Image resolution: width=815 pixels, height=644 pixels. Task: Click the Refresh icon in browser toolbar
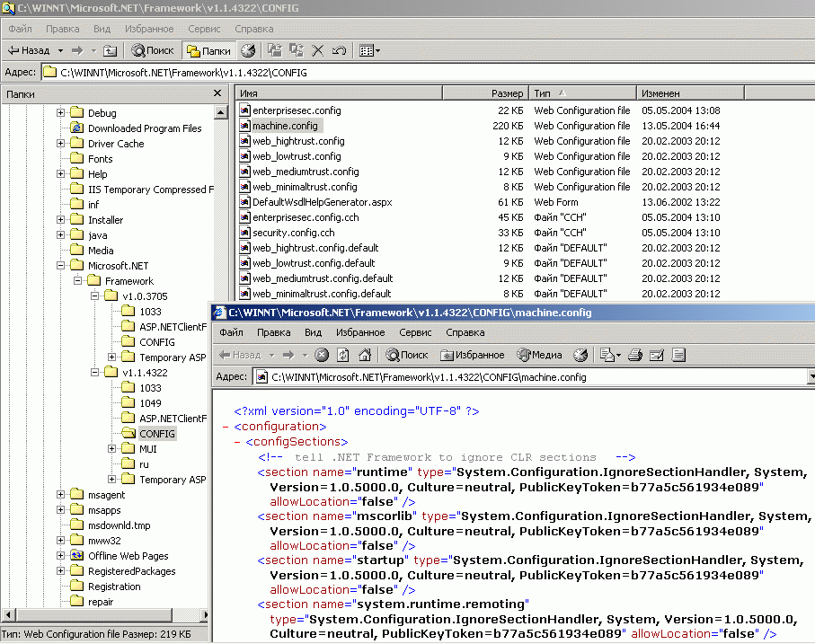(x=343, y=355)
